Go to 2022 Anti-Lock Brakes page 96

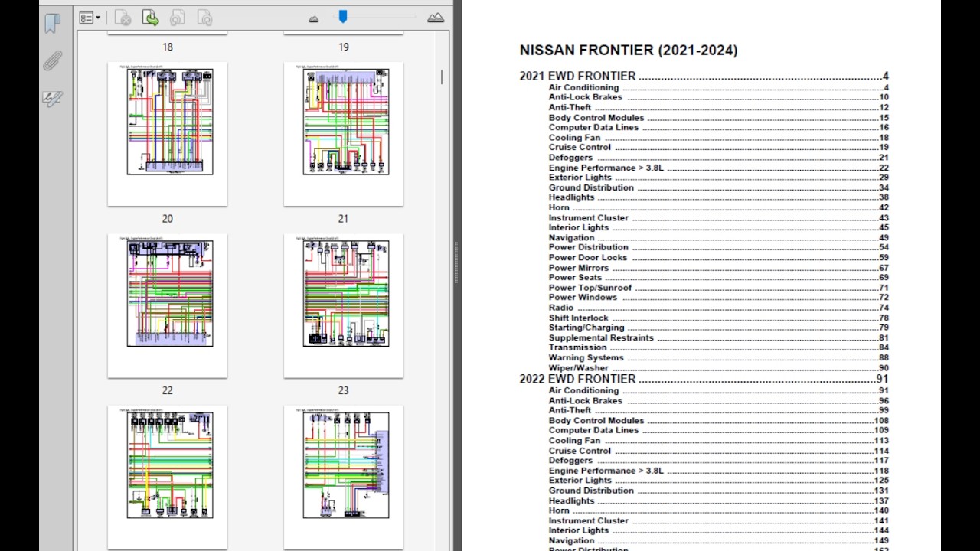718,401
